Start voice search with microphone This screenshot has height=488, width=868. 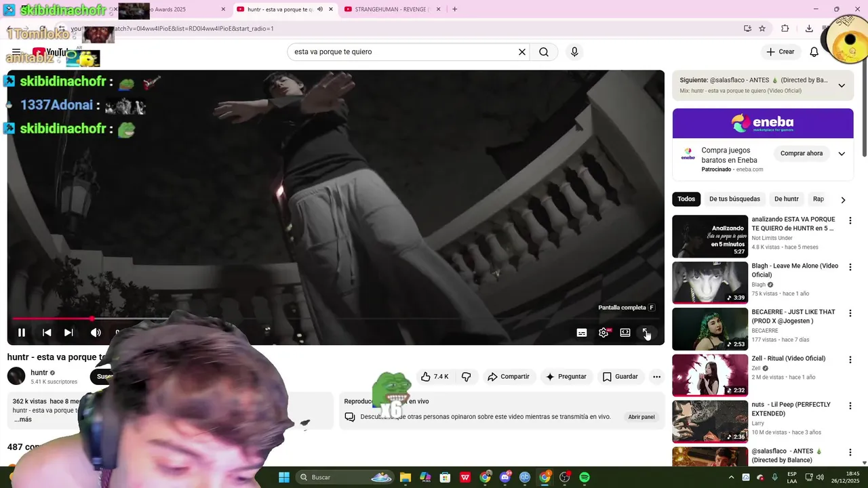tap(574, 52)
